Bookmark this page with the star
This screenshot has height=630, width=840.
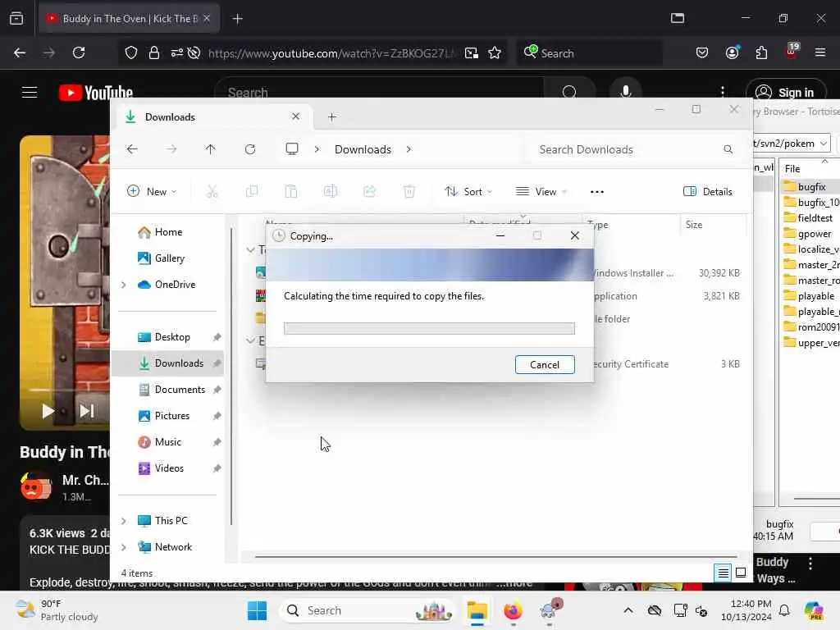tap(495, 53)
